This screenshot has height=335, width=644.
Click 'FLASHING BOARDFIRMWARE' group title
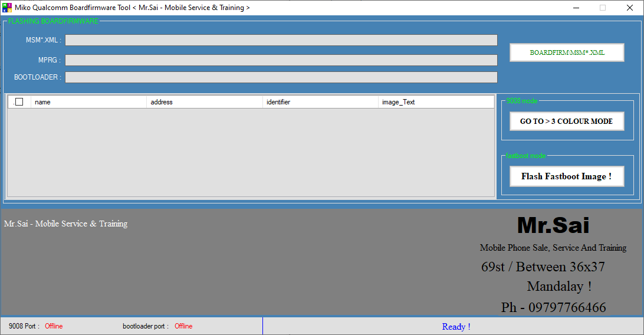pos(54,21)
